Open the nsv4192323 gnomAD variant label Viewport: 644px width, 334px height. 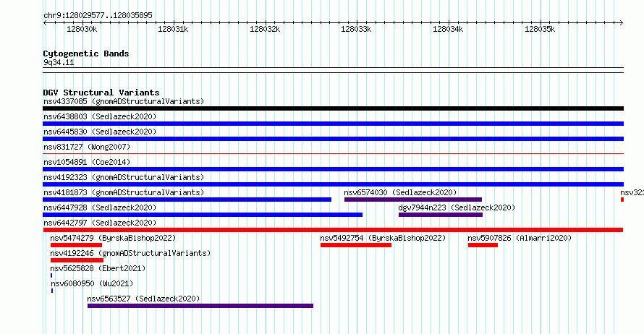(x=124, y=177)
